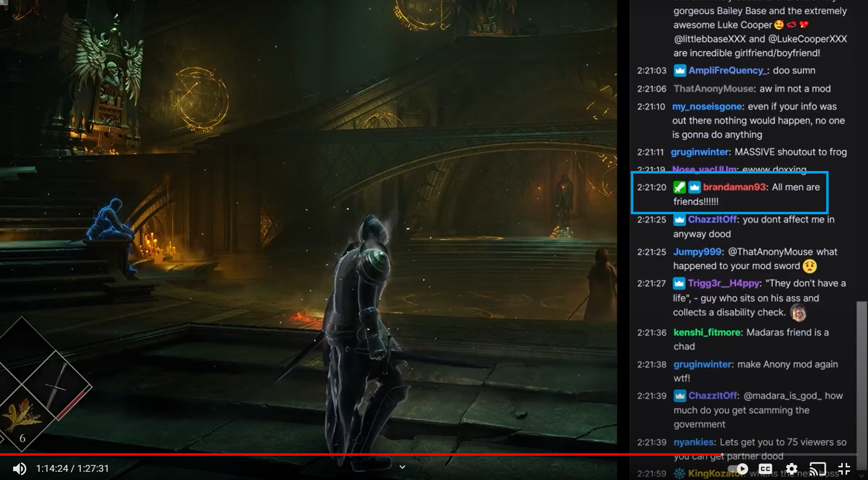This screenshot has width=868, height=480.
Task: Open AmpliFreQuency_'s username in chat
Action: (x=728, y=70)
